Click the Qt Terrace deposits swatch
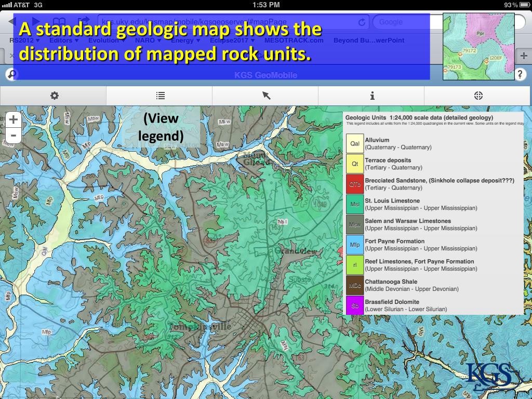This screenshot has height=399, width=532. 355,164
